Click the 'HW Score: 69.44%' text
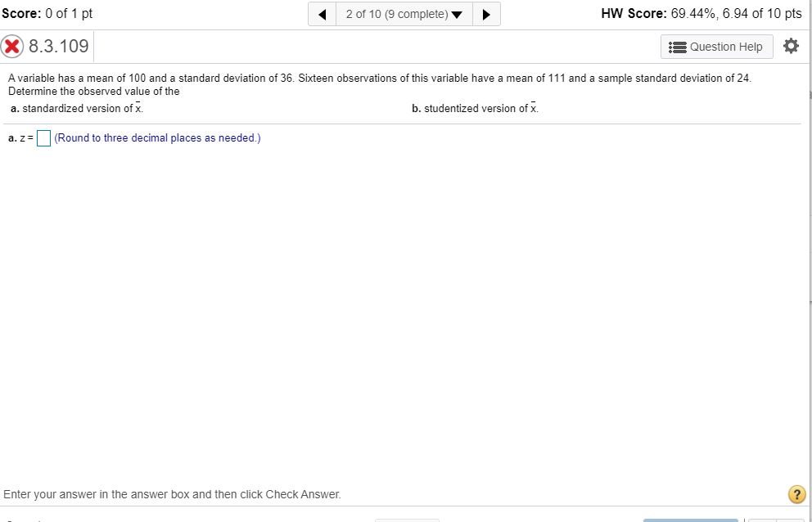This screenshot has height=522, width=812. click(x=701, y=13)
